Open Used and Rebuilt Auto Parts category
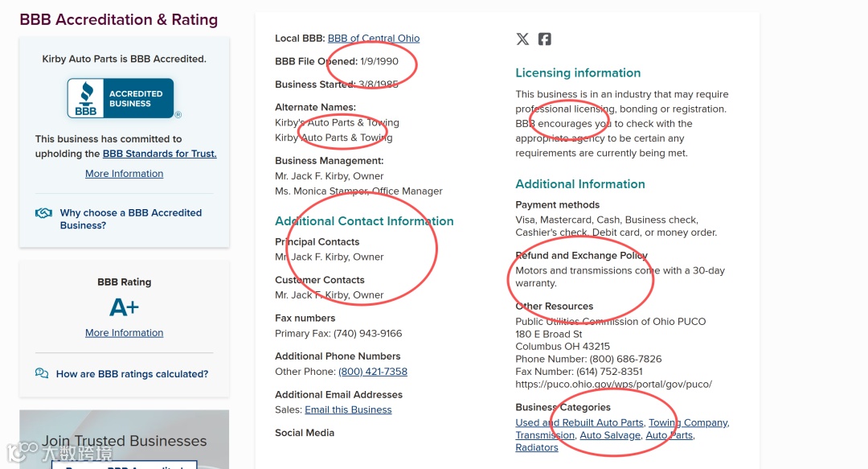This screenshot has width=868, height=469. pyautogui.click(x=579, y=422)
